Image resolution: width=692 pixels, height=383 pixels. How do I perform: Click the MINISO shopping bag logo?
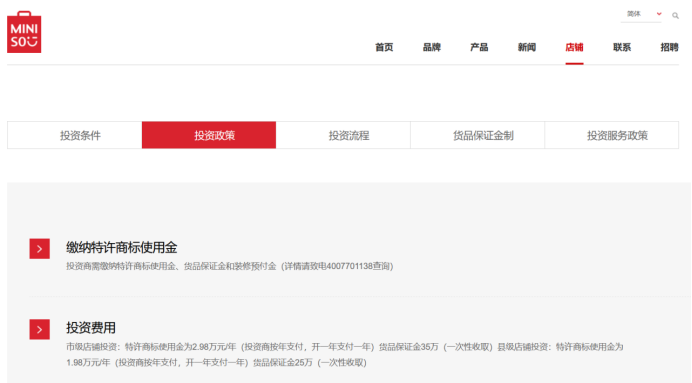[x=24, y=32]
